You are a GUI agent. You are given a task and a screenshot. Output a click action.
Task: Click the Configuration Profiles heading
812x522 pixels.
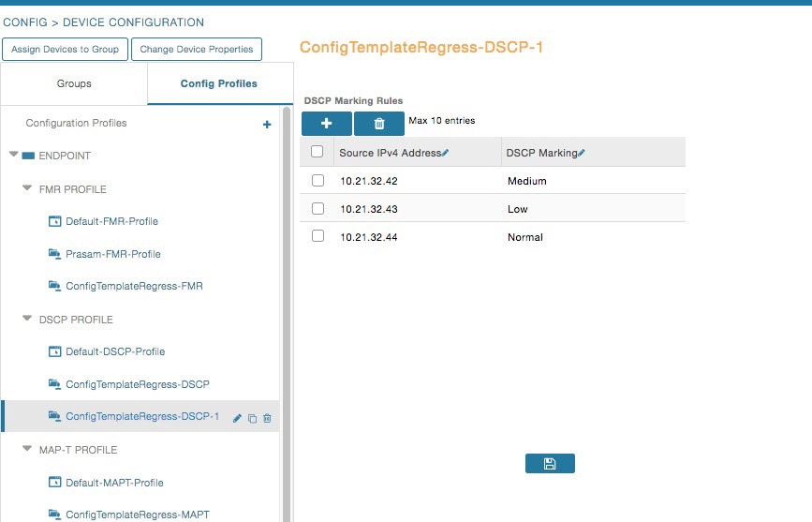(x=76, y=123)
